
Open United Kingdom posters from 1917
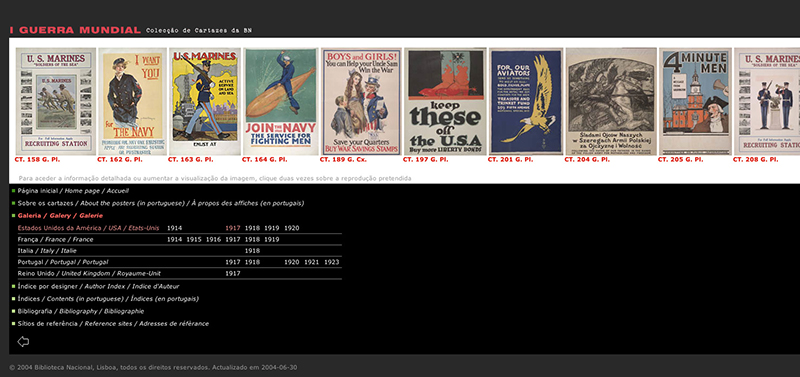233,273
